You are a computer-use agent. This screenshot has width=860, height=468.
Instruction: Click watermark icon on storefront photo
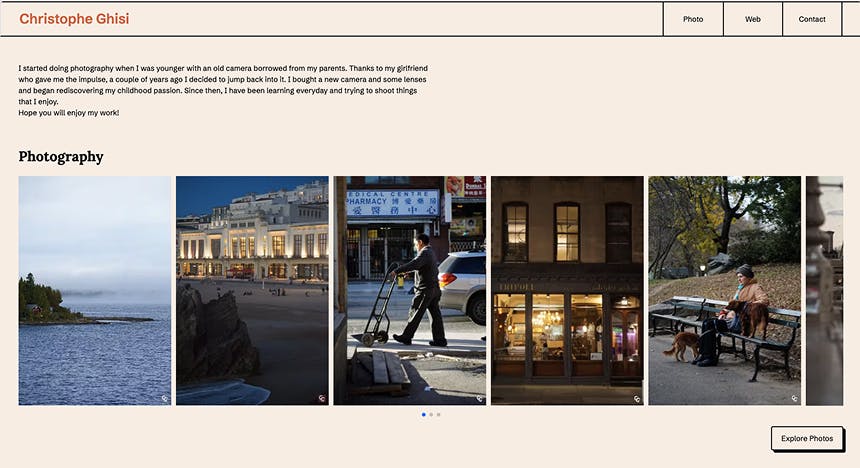(x=637, y=398)
